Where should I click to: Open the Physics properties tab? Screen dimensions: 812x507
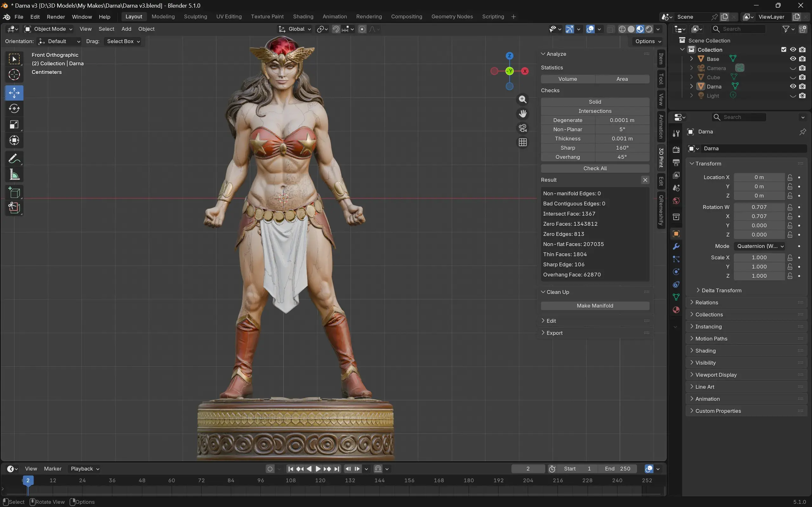click(x=676, y=272)
